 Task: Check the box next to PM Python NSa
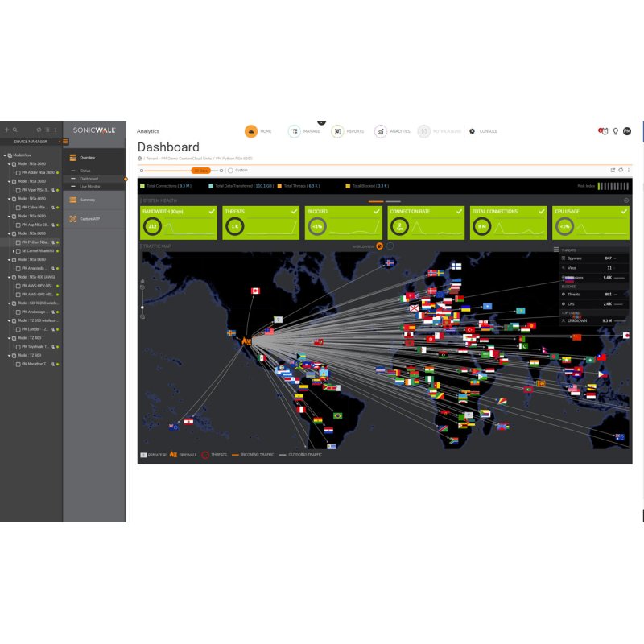(x=19, y=242)
